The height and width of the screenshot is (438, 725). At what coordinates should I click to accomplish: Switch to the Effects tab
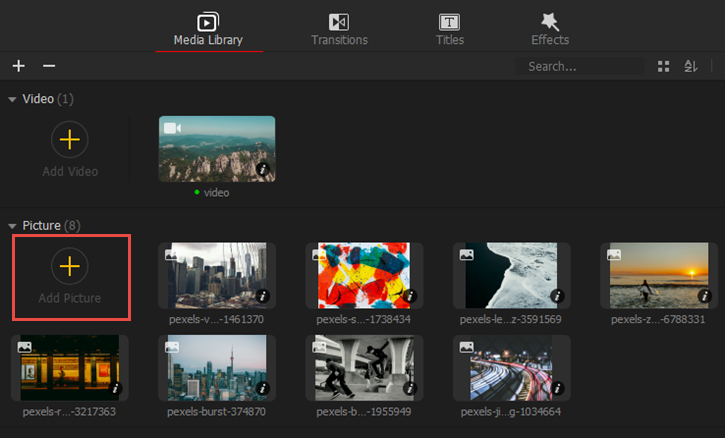click(550, 30)
